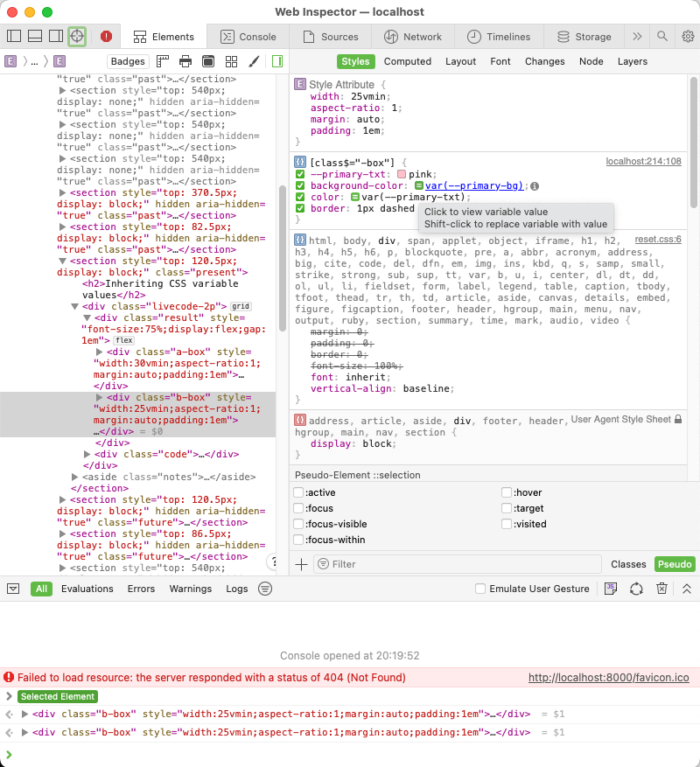Click the Badges button
This screenshot has width=700, height=767.
[128, 61]
